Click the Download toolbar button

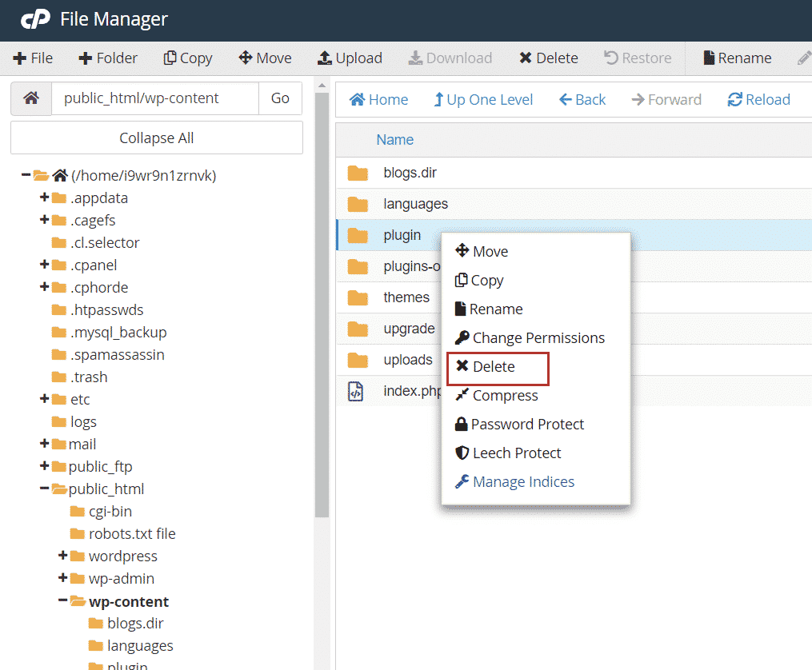[x=450, y=58]
